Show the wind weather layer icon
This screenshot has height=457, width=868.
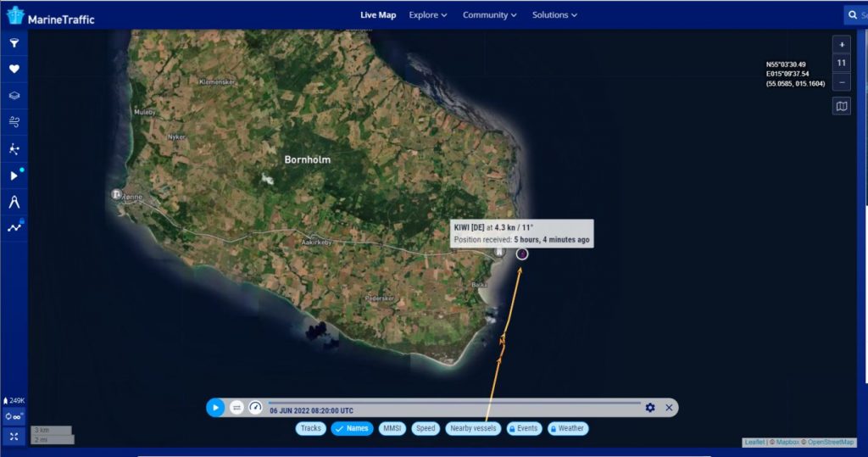[x=14, y=122]
